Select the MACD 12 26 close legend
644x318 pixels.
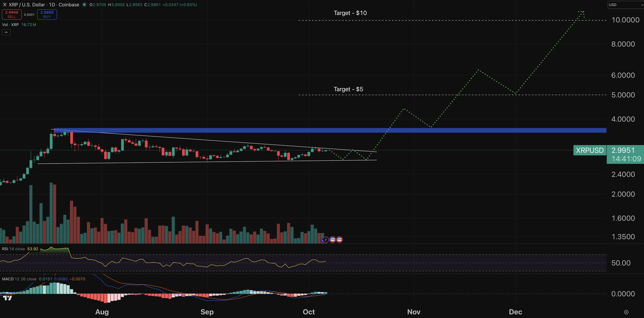pos(19,279)
